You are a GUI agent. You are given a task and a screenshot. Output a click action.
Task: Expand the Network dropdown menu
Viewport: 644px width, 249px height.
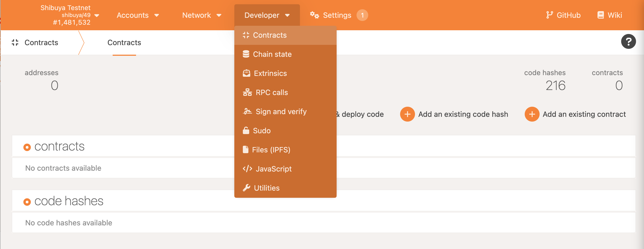click(202, 15)
